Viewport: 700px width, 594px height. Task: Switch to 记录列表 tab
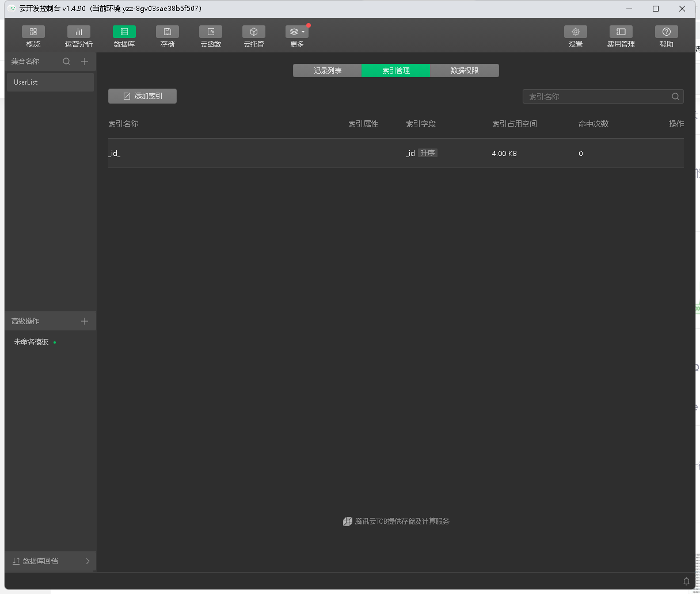point(328,70)
